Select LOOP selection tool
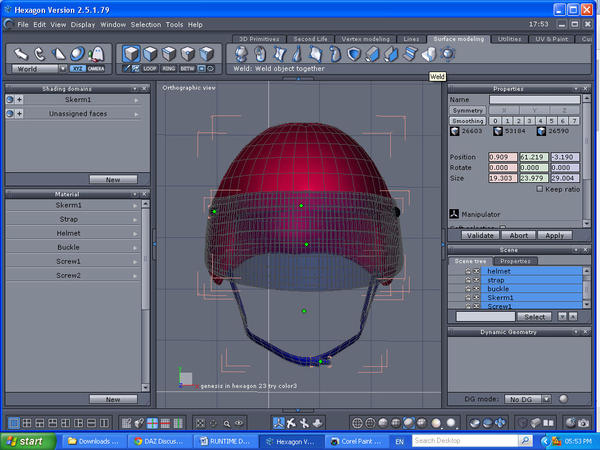Screen dimensions: 600x450 (x=151, y=68)
